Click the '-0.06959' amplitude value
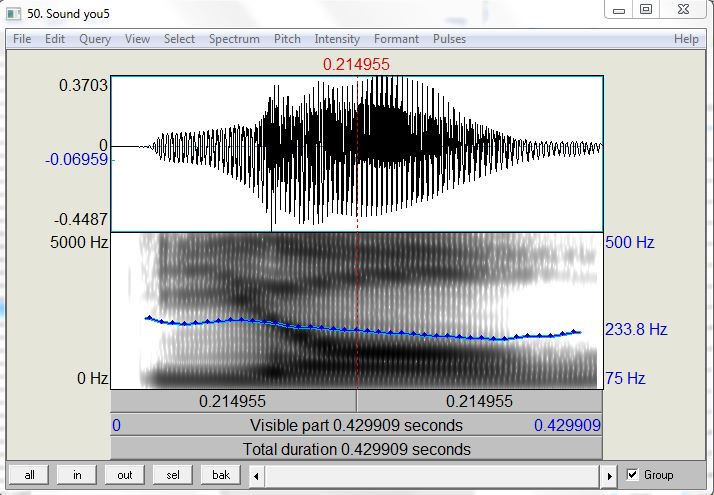 click(x=76, y=159)
